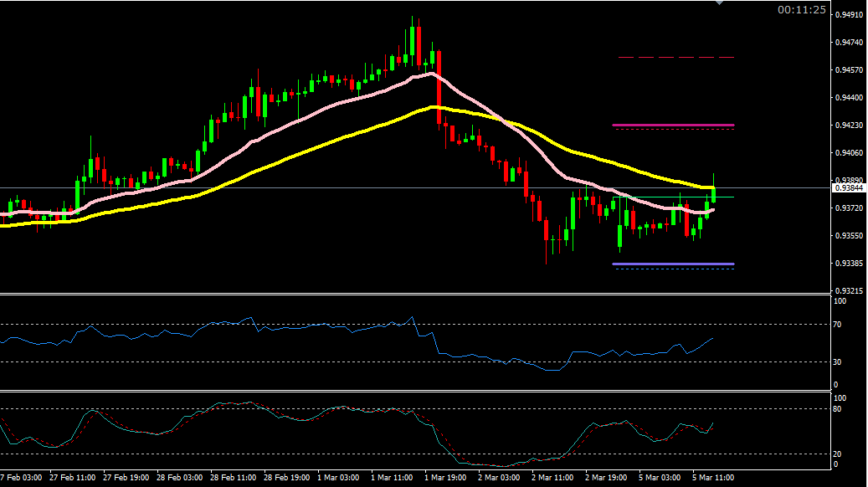This screenshot has height=487, width=868.
Task: Click price scale value 0.94400
Action: 850,97
